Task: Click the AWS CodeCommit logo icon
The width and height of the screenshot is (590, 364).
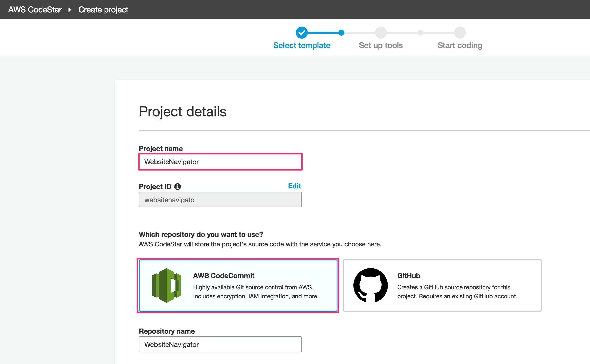Action: point(167,285)
